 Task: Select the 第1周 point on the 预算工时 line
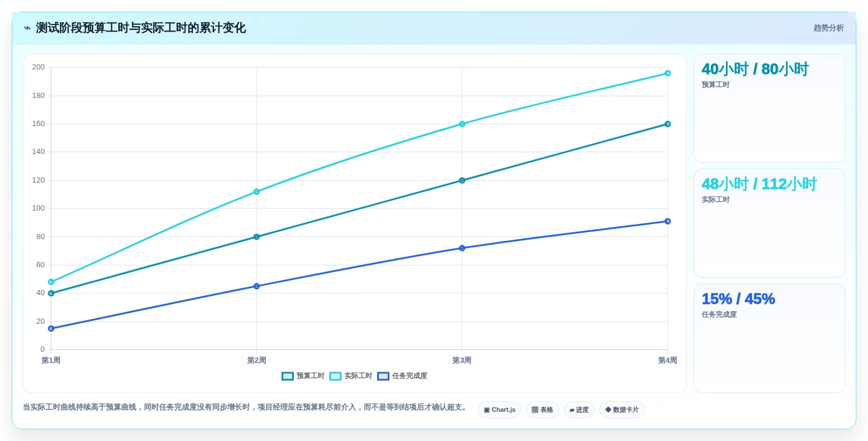[x=51, y=293]
